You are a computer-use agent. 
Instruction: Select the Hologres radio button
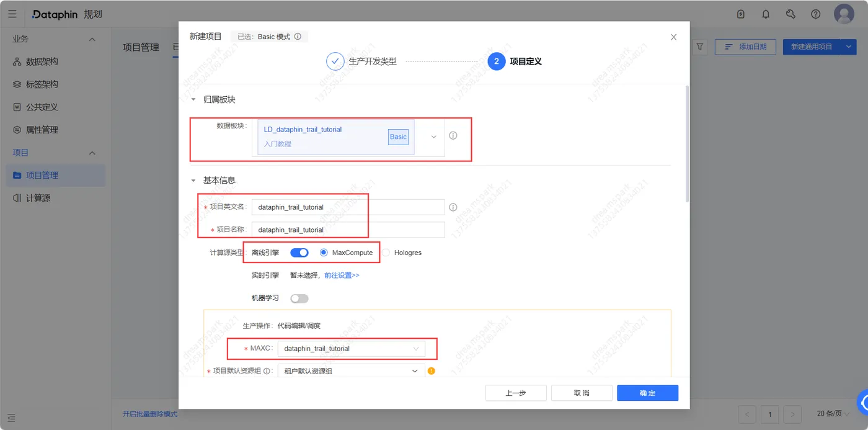click(x=386, y=253)
